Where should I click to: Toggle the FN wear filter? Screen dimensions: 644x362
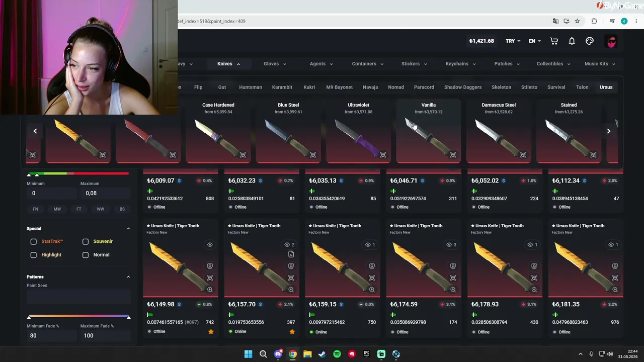35,209
